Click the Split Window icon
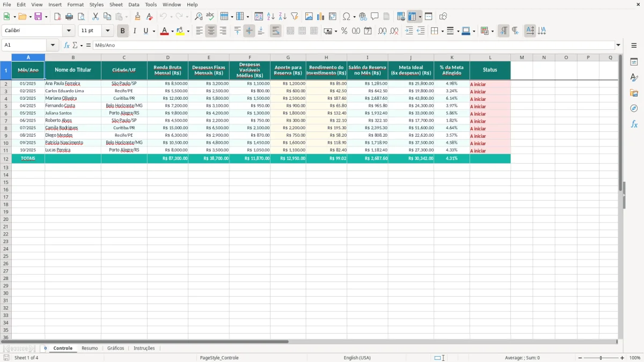The image size is (644, 362). pos(428,17)
